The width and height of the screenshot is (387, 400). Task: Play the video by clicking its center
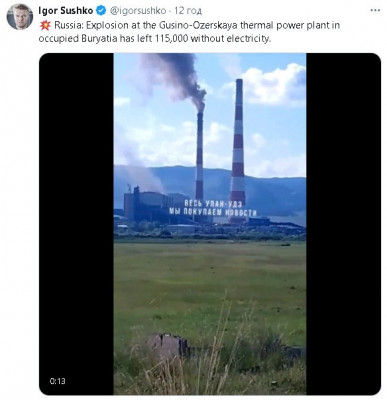click(210, 224)
